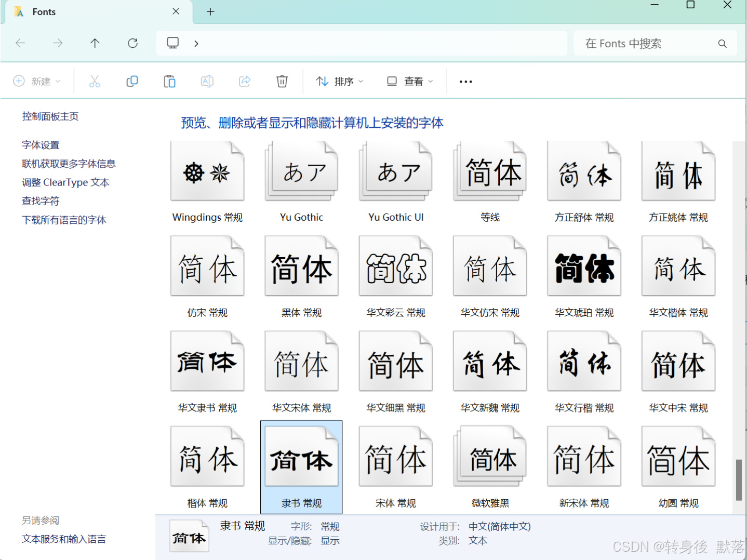Viewport: 747px width, 560px height.
Task: Expand the address bar path chevron
Action: point(196,44)
